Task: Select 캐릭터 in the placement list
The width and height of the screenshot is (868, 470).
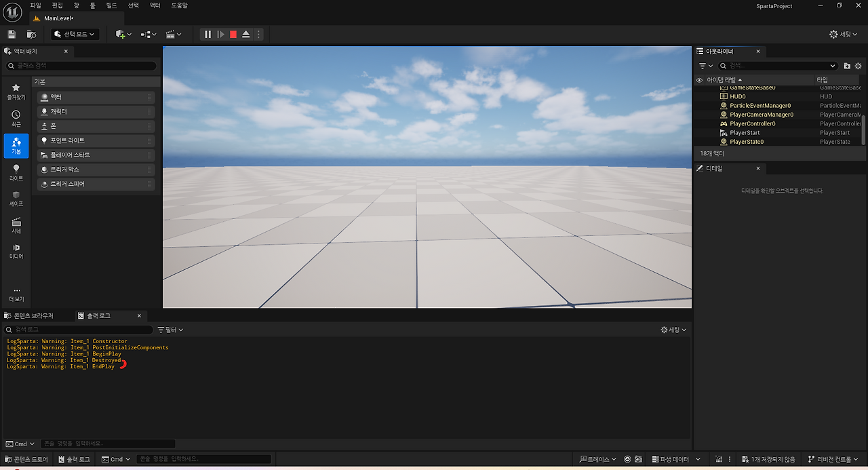Action: 96,111
